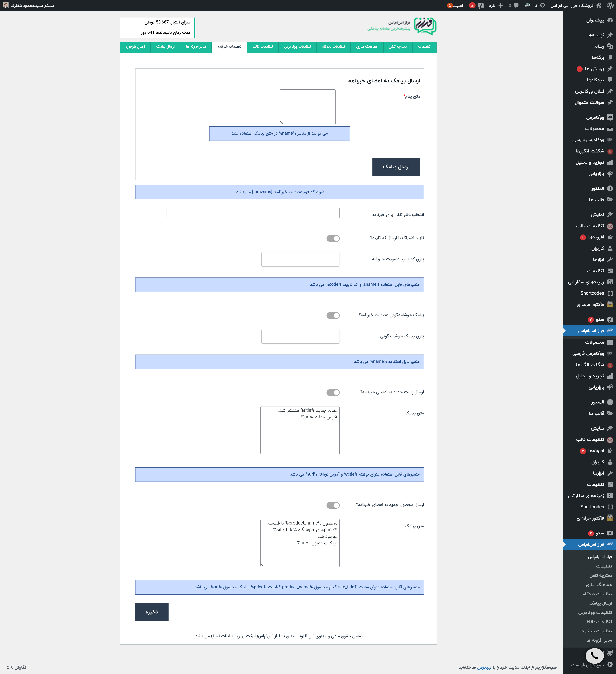Click the dashboard پیشخوان icon in the sidebar

click(x=610, y=20)
